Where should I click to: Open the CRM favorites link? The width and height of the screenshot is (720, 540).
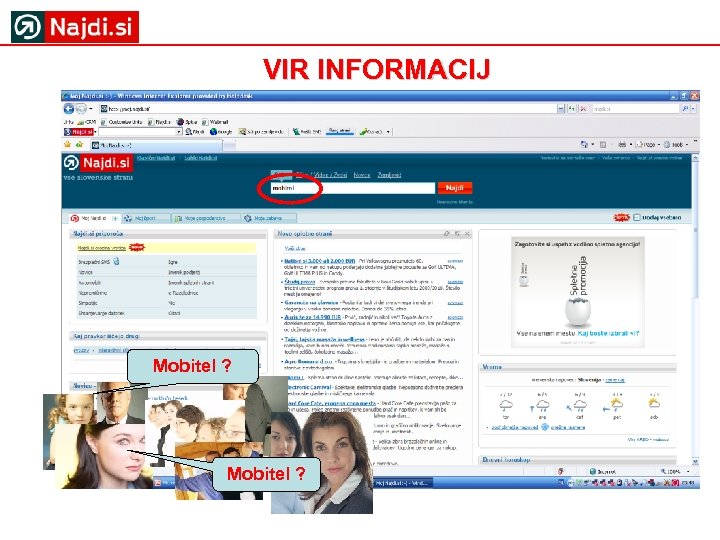[x=87, y=122]
